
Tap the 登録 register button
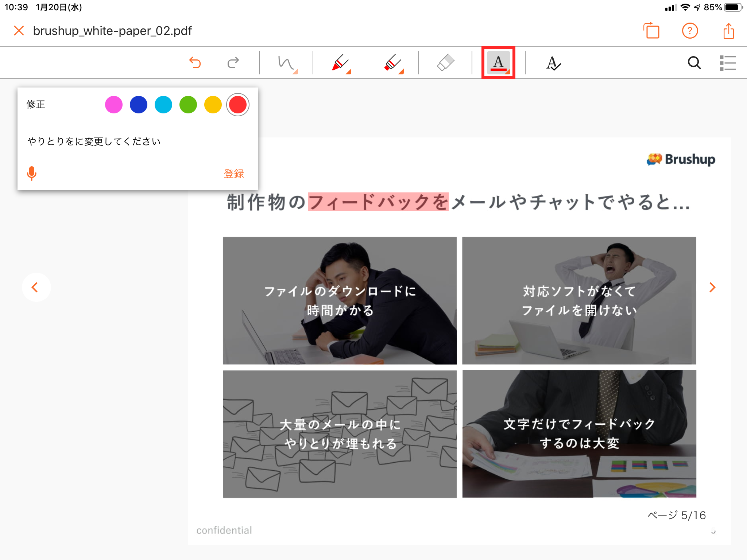[x=234, y=174]
